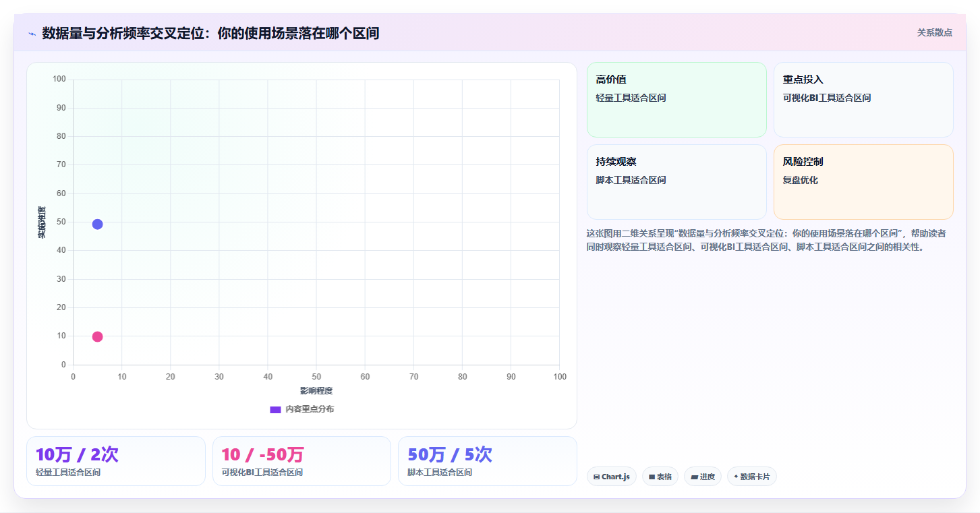Click 可视化BI工具适合区间 in the 重点投入 card
The height and width of the screenshot is (513, 980).
point(827,98)
